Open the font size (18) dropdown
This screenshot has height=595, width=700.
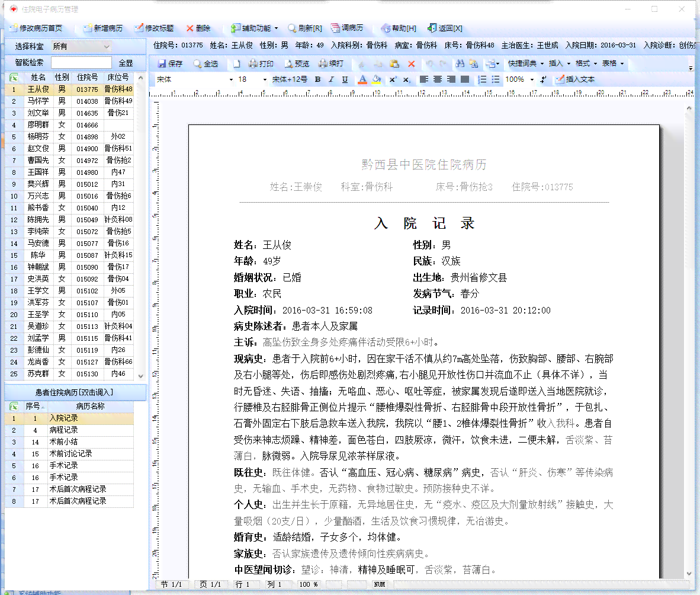coord(264,79)
